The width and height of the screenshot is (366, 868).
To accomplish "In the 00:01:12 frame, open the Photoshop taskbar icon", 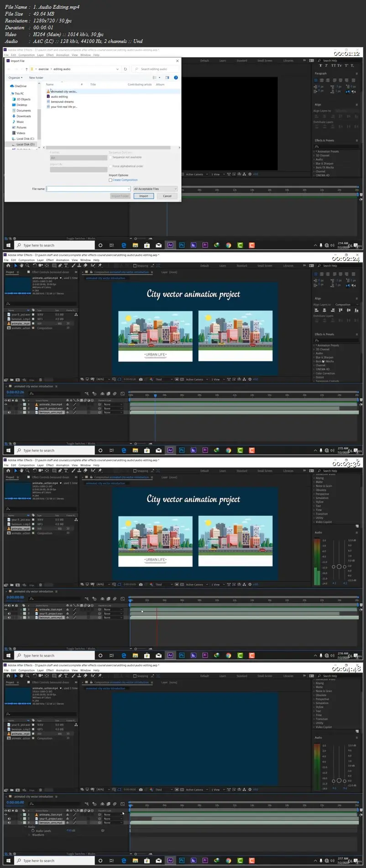I will [x=182, y=245].
